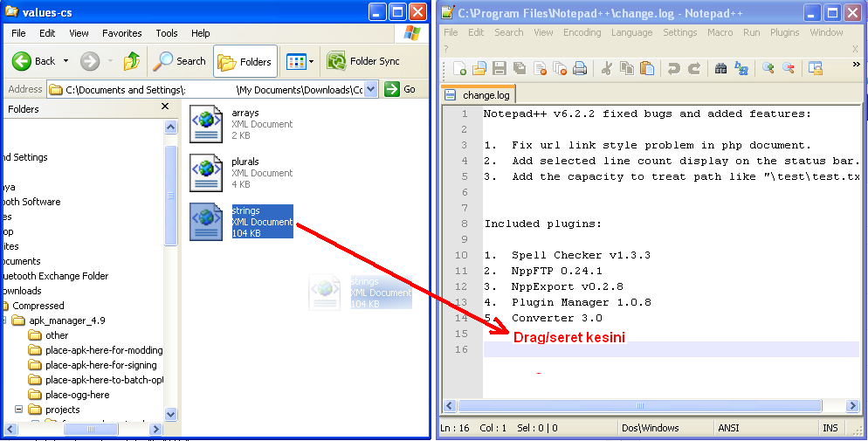Open Notepad++ Language menu
This screenshot has height=441, width=868.
631,32
